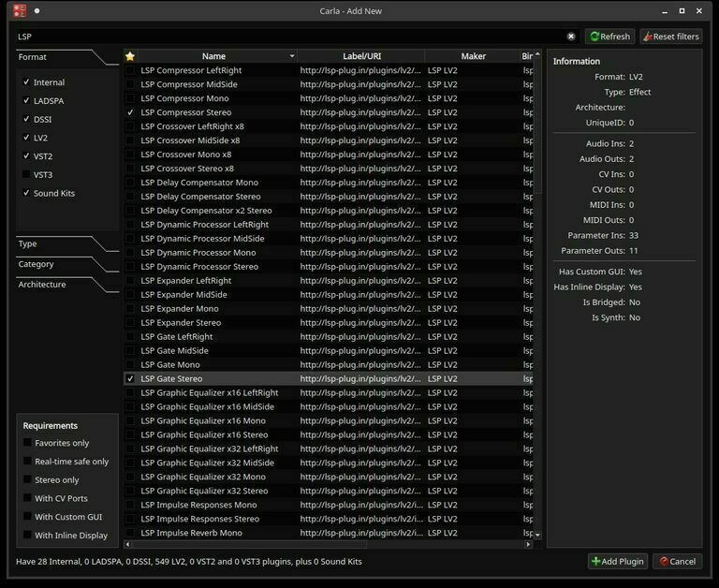The image size is (719, 588).
Task: Toggle the DSSI format checkbox
Action: tap(26, 119)
